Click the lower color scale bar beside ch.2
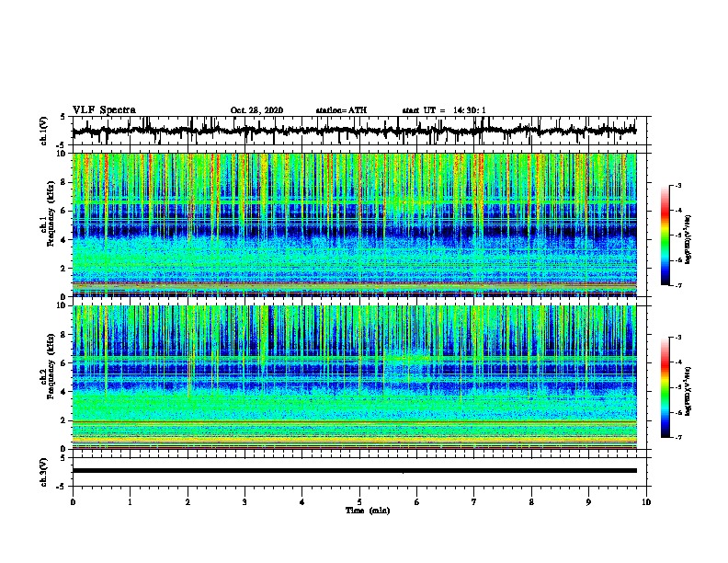Screen dimensions: 728x563 point(665,387)
